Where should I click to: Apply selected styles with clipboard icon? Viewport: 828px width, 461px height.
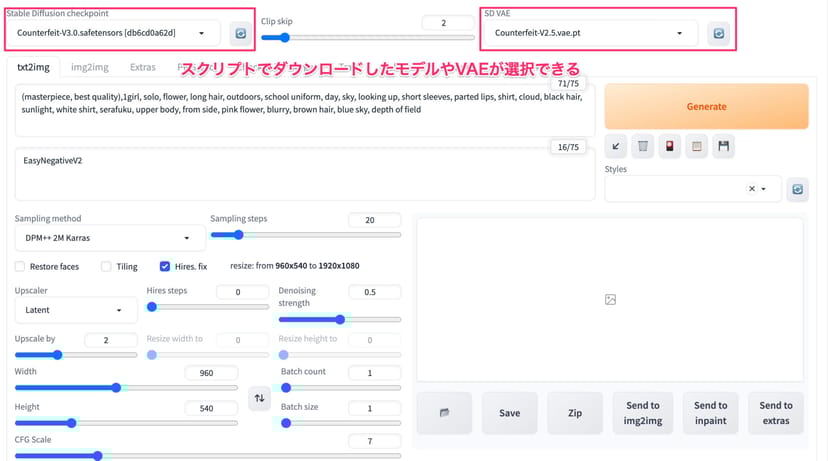click(x=697, y=147)
